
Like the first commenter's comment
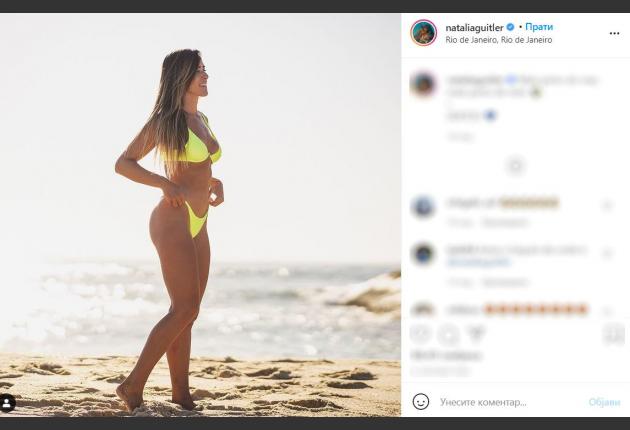tap(607, 205)
